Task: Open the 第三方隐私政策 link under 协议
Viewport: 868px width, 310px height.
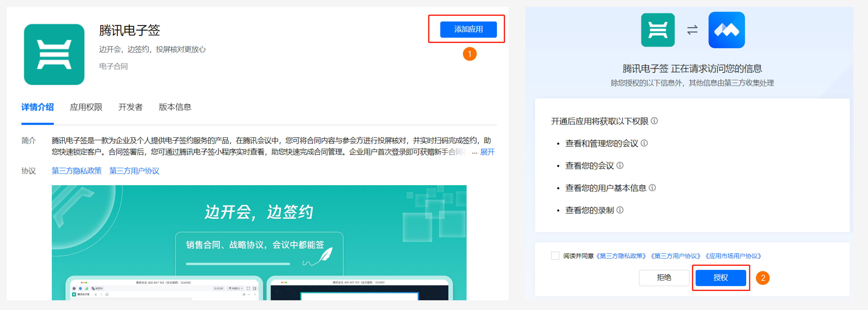Action: 76,171
